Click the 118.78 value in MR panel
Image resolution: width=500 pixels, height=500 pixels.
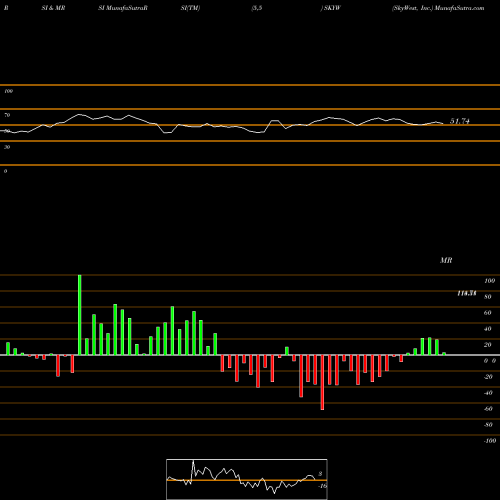(x=467, y=293)
